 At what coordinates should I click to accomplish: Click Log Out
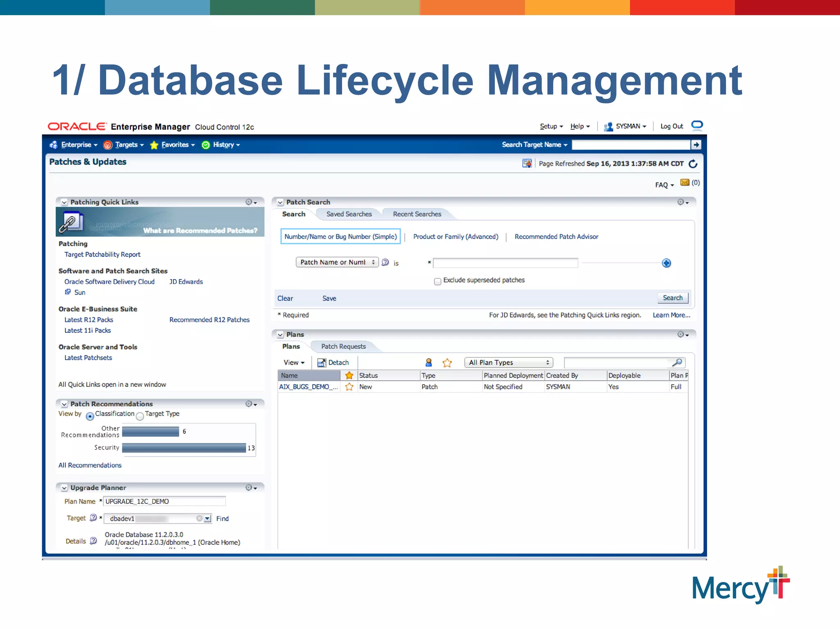672,126
